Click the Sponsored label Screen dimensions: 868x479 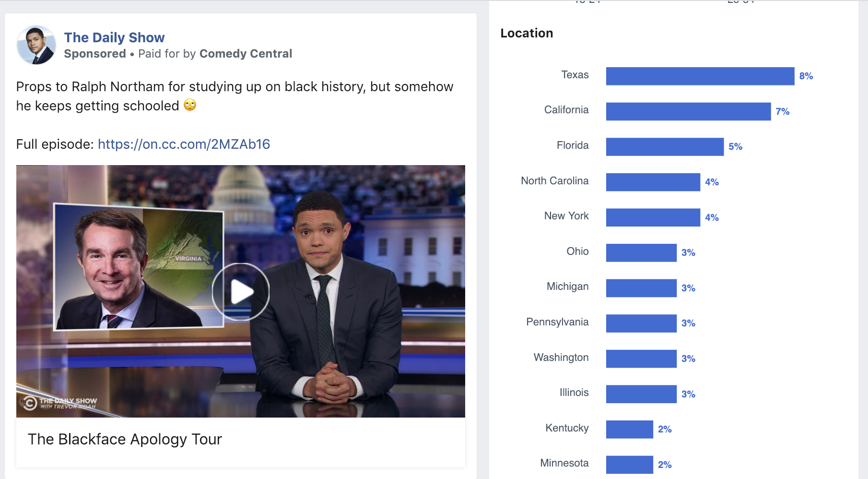95,54
